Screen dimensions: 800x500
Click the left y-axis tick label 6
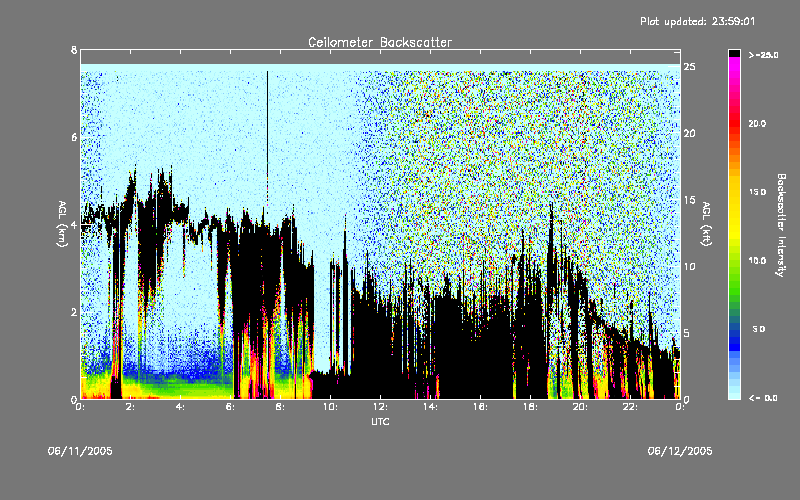[74, 137]
